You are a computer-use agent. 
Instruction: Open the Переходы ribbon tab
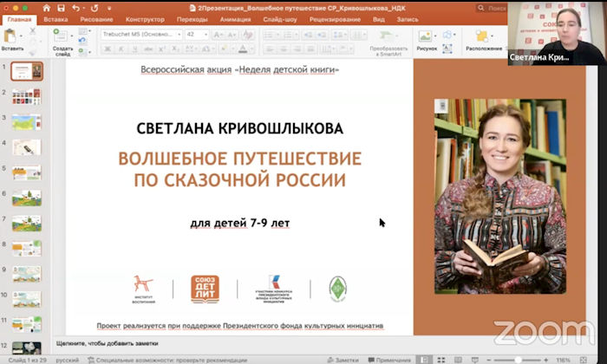(192, 19)
